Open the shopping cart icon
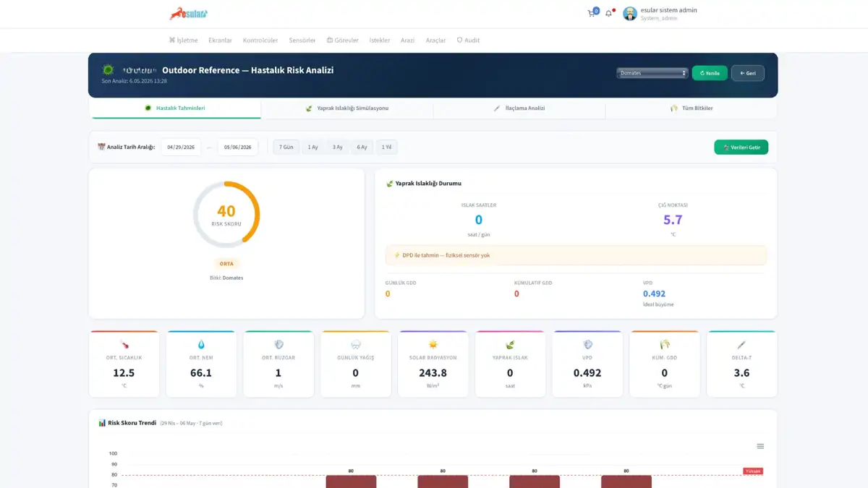Image resolution: width=868 pixels, height=488 pixels. pyautogui.click(x=591, y=14)
